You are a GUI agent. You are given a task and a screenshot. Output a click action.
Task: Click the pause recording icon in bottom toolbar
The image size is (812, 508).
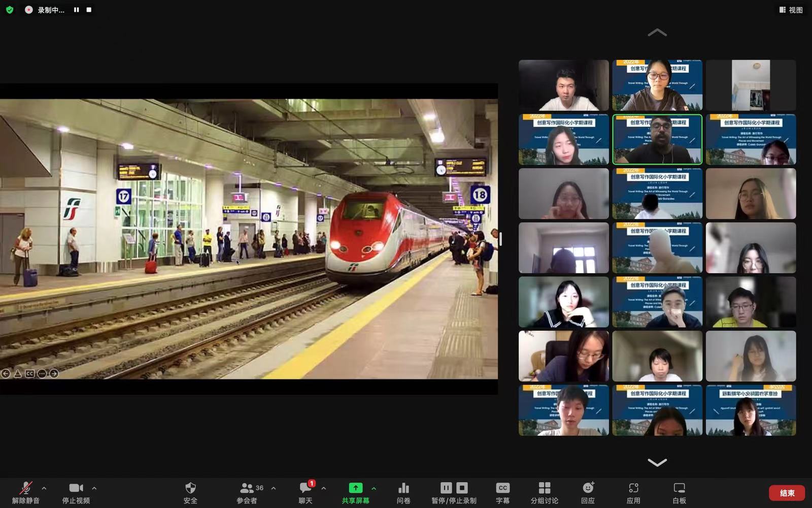[446, 488]
